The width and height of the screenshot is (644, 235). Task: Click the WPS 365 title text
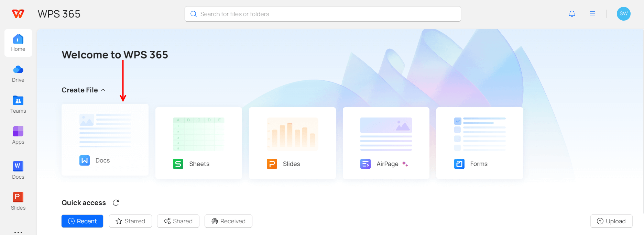[x=59, y=14]
